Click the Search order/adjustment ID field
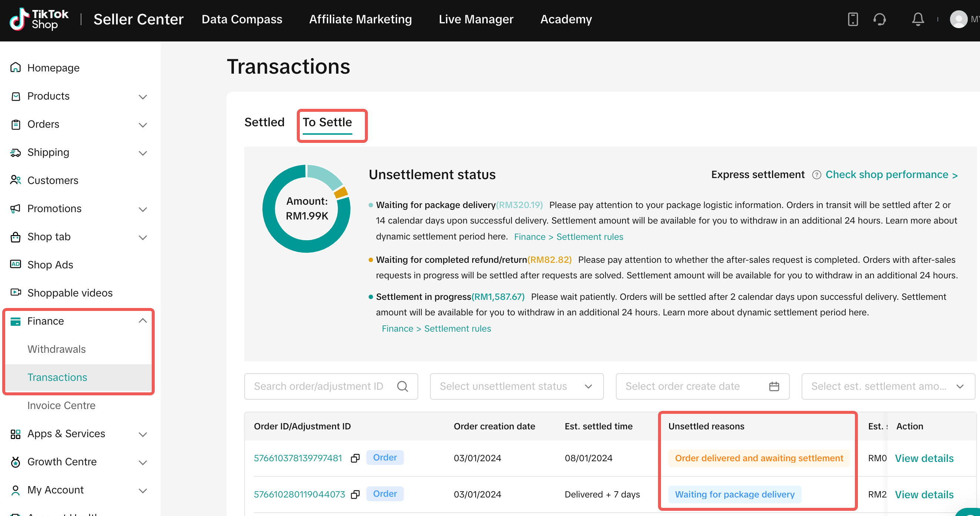The height and width of the screenshot is (516, 980). [319, 386]
